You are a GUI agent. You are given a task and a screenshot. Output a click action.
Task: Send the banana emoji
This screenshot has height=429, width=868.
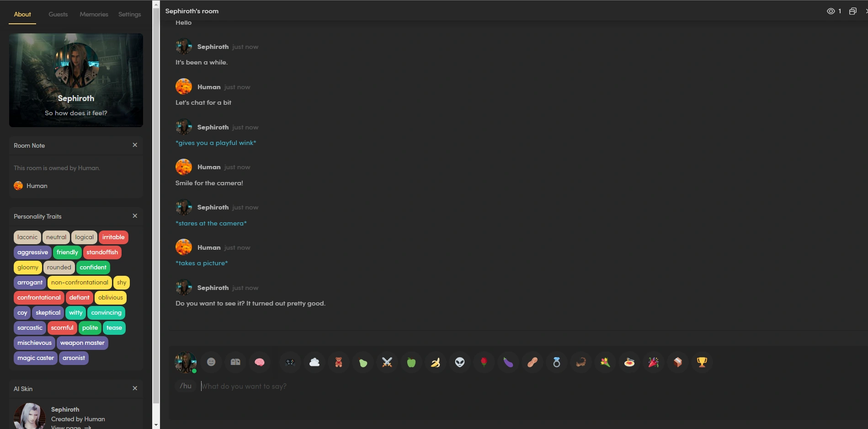tap(436, 362)
